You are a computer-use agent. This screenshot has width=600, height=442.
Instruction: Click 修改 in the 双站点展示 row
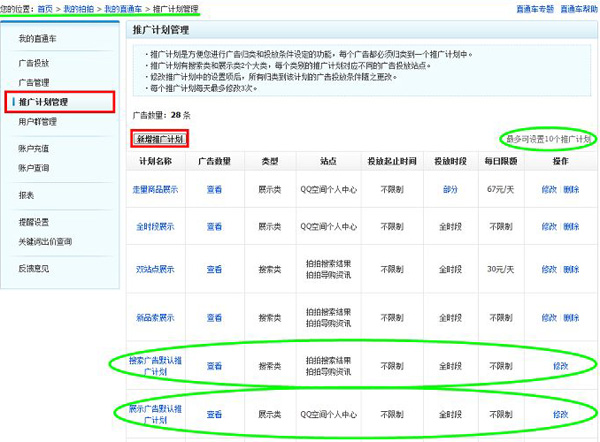click(549, 269)
